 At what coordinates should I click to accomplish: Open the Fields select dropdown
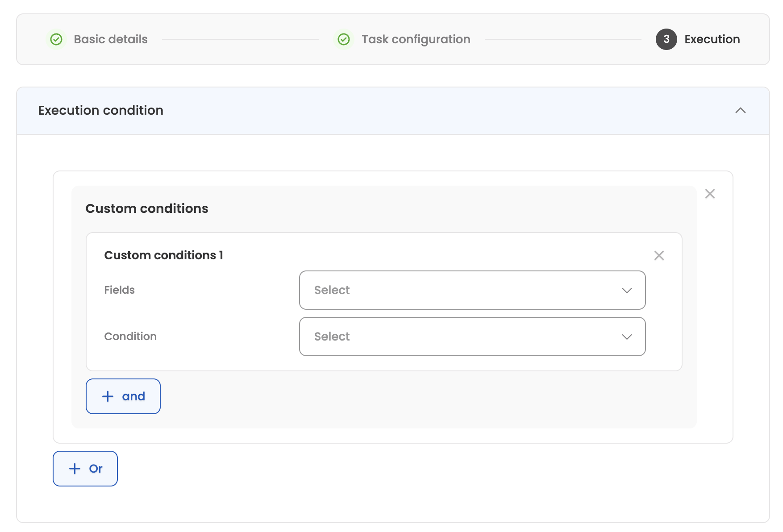click(x=464, y=290)
